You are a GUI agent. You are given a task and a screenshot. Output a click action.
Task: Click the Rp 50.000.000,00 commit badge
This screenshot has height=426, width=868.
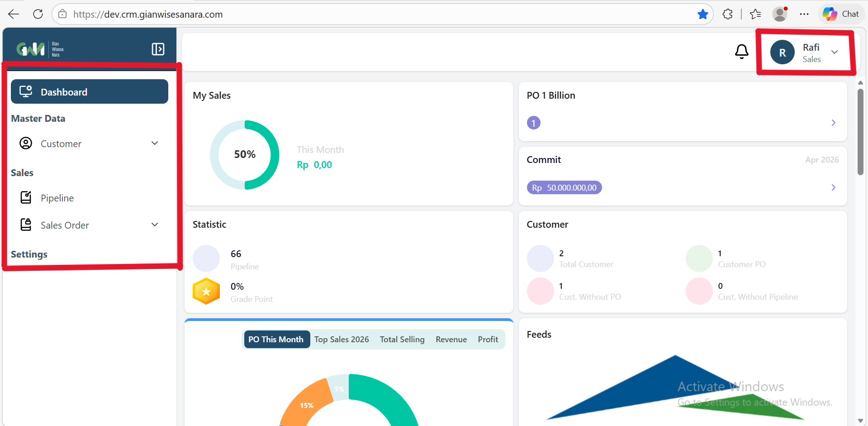564,188
